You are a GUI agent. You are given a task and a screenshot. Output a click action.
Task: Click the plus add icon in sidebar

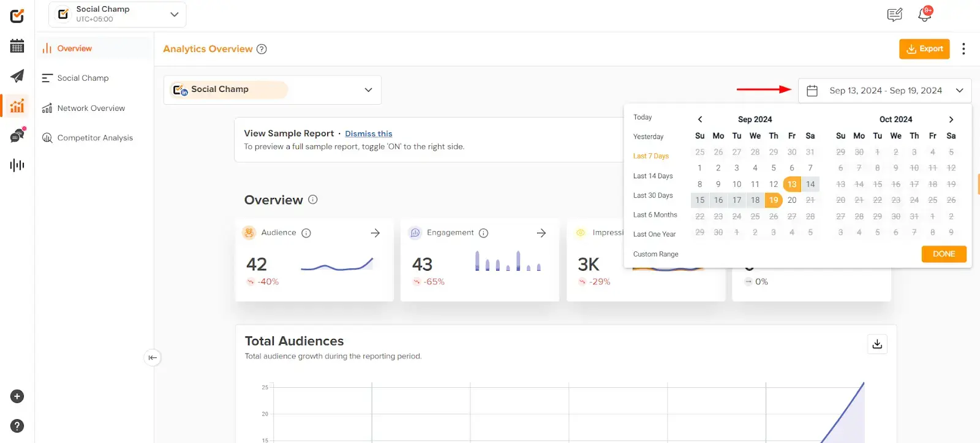(x=17, y=396)
